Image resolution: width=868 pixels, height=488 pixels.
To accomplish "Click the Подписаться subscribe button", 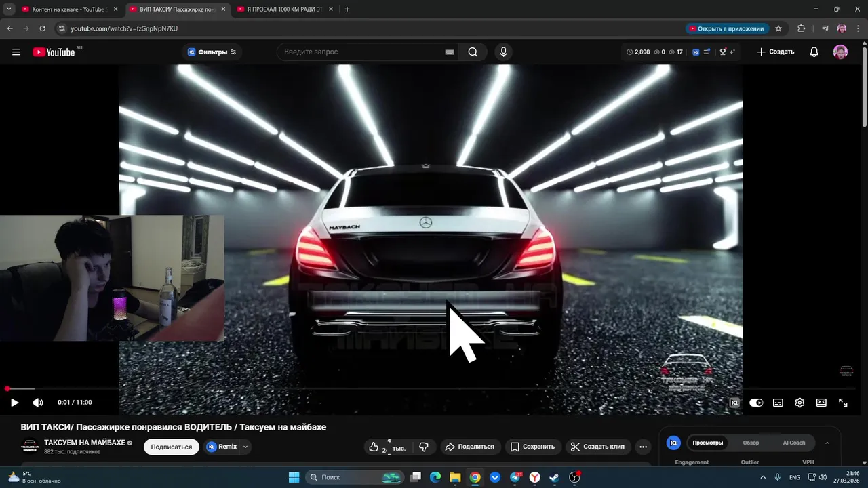I will click(x=171, y=447).
